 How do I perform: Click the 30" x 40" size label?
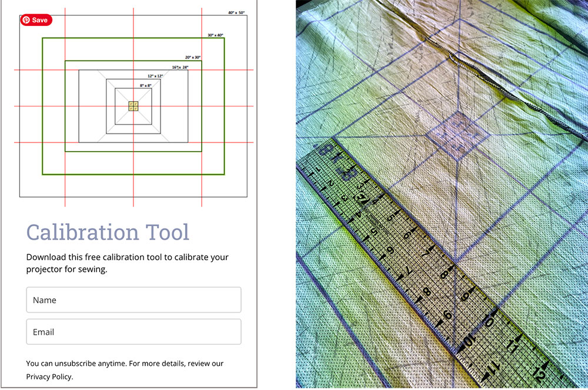215,35
